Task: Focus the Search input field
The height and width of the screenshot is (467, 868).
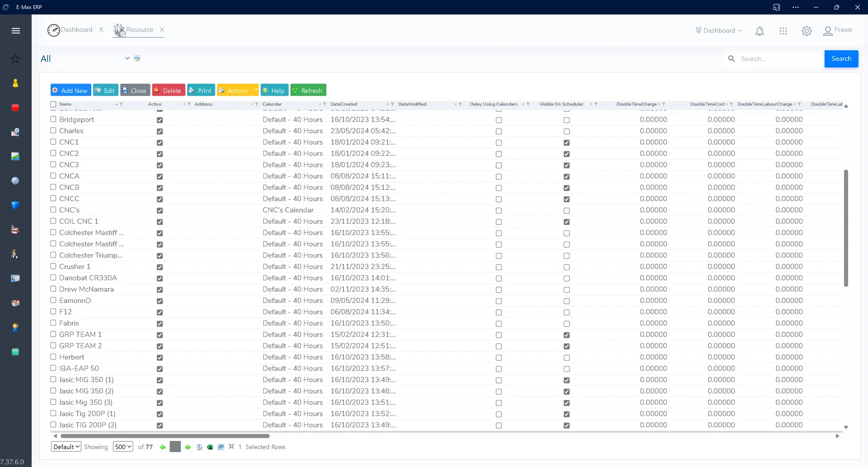Action: pyautogui.click(x=780, y=59)
